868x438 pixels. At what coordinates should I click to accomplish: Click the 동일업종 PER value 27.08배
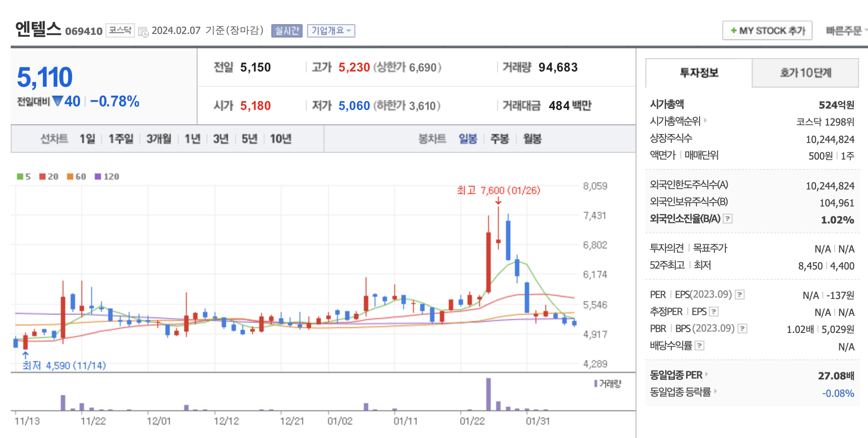tap(836, 376)
